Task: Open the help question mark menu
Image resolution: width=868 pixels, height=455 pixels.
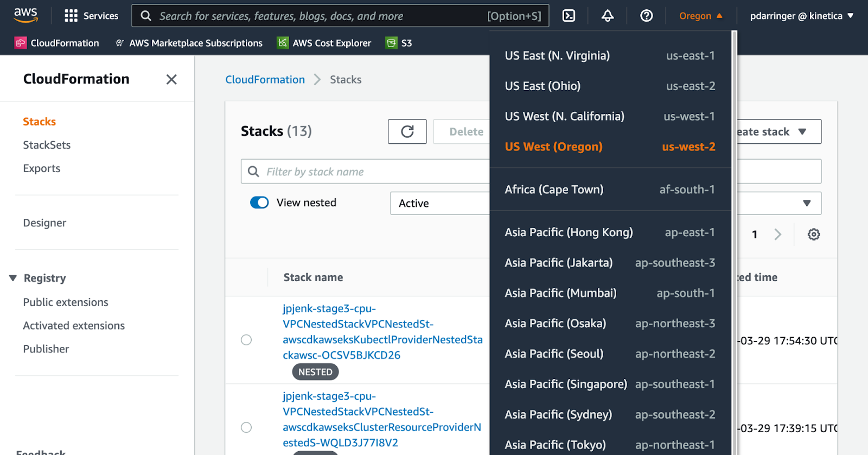Action: 646,16
